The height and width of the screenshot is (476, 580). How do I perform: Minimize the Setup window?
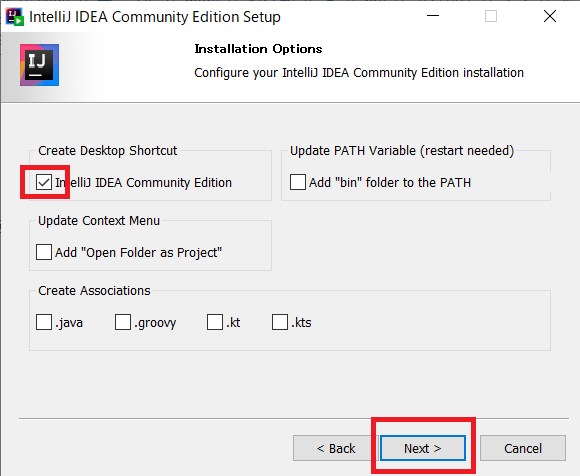433,16
